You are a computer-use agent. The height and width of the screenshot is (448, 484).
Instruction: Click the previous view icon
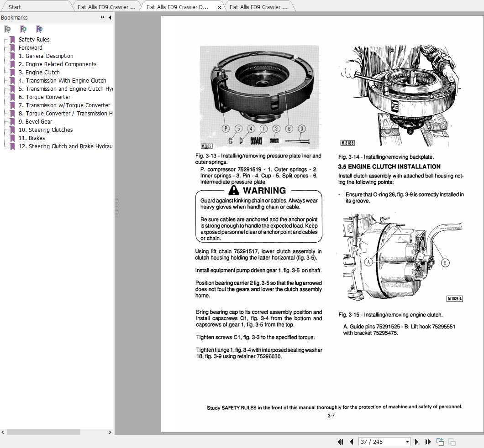(440, 442)
